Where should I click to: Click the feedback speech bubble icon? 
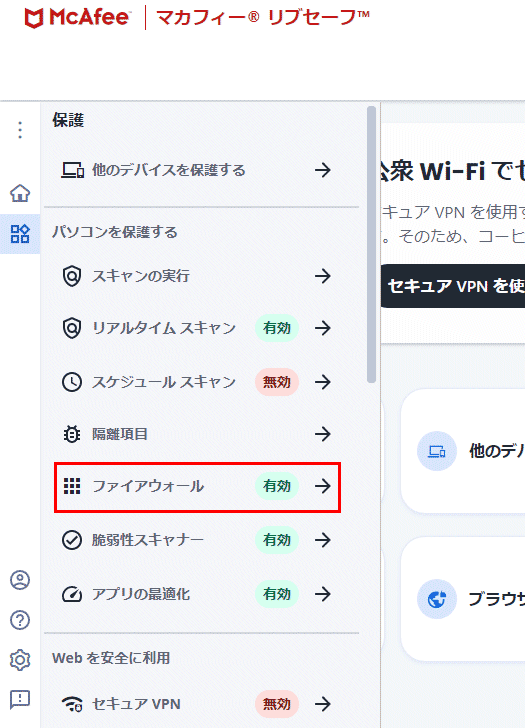pyautogui.click(x=20, y=699)
